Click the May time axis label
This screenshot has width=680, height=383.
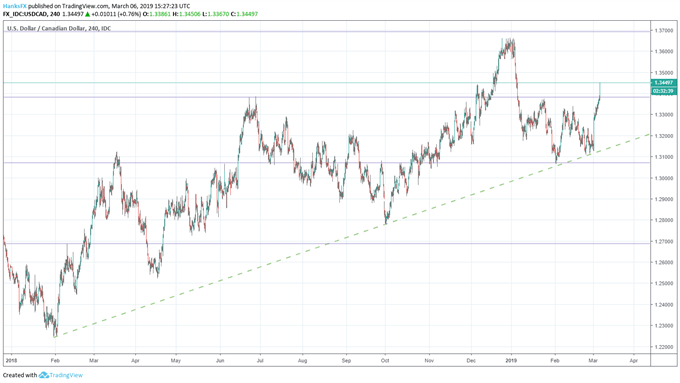click(176, 360)
